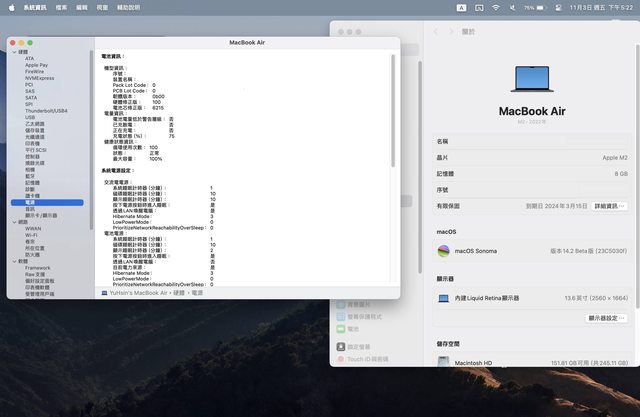Click the back arrow in System Settings

[436, 32]
